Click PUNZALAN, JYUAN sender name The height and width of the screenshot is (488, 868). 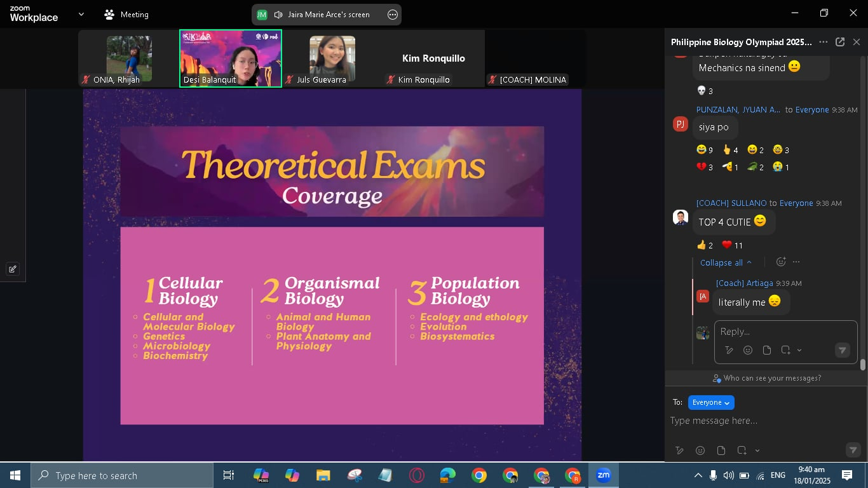pyautogui.click(x=738, y=109)
